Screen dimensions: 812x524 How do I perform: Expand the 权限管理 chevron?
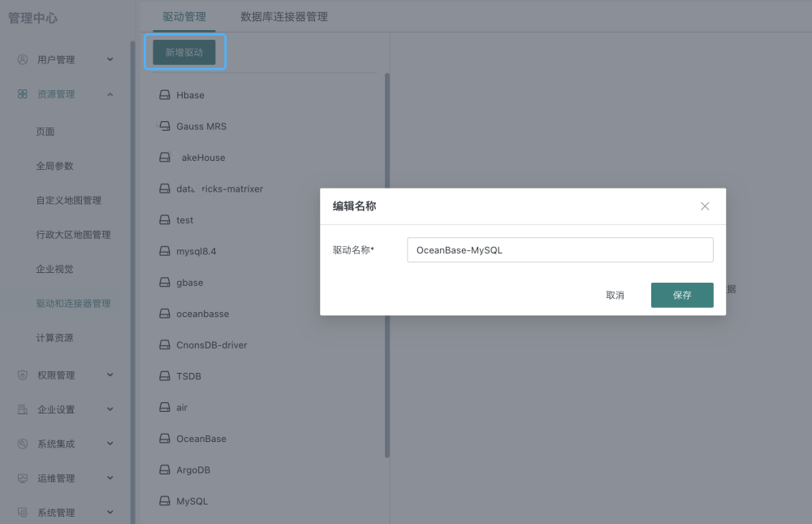click(x=110, y=375)
